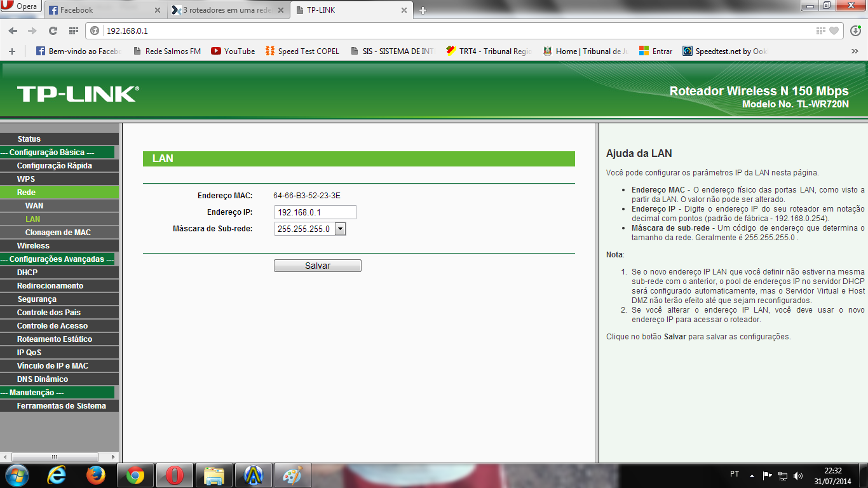
Task: Open Vínculo de IP e MAC menu item
Action: pyautogui.click(x=59, y=365)
